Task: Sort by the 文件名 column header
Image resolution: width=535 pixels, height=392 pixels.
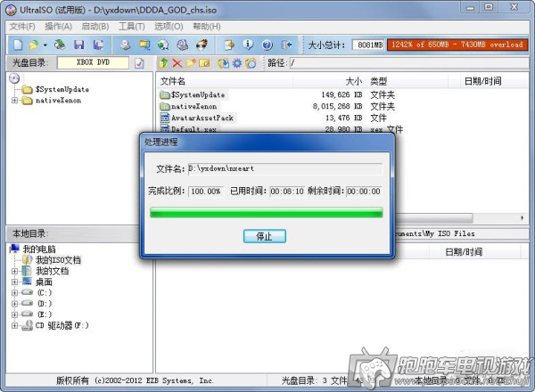Action: click(226, 81)
